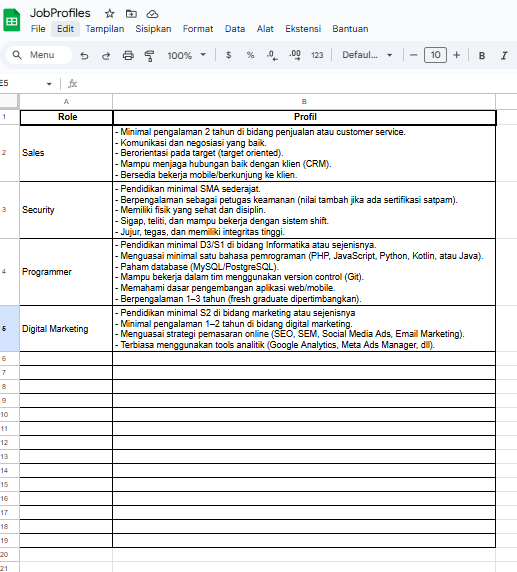Select the Security profile description cell
517x572 pixels.
(304, 210)
